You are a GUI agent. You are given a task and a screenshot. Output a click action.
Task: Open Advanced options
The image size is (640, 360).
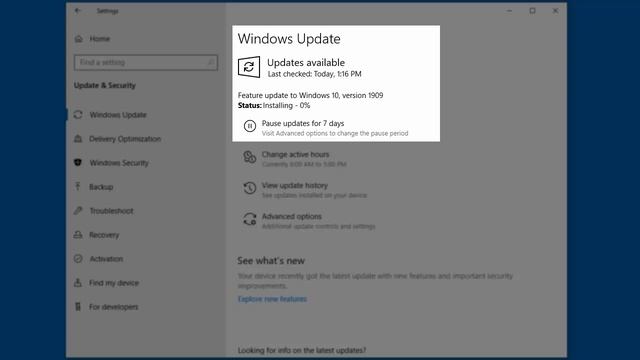(x=292, y=216)
